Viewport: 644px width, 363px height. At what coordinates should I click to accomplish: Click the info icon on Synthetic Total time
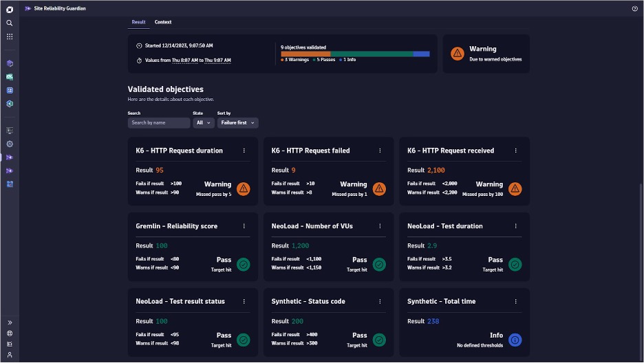tap(515, 340)
